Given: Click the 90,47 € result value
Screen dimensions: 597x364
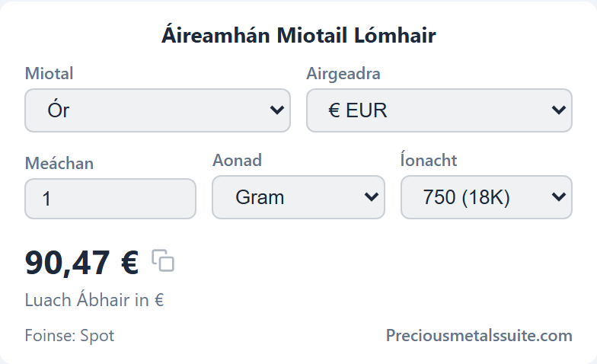Looking at the screenshot, I should (82, 263).
